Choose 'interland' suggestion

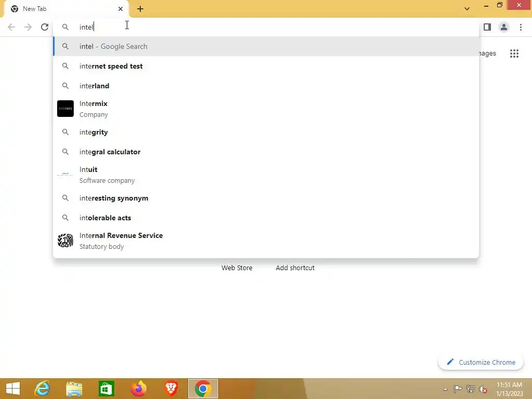(x=266, y=86)
